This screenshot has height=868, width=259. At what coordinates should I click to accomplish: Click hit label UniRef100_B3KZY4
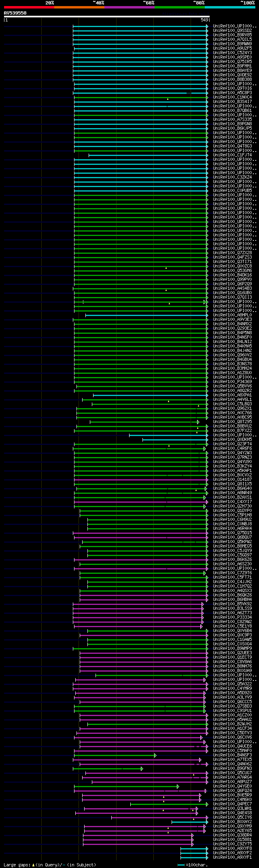(232, 466)
